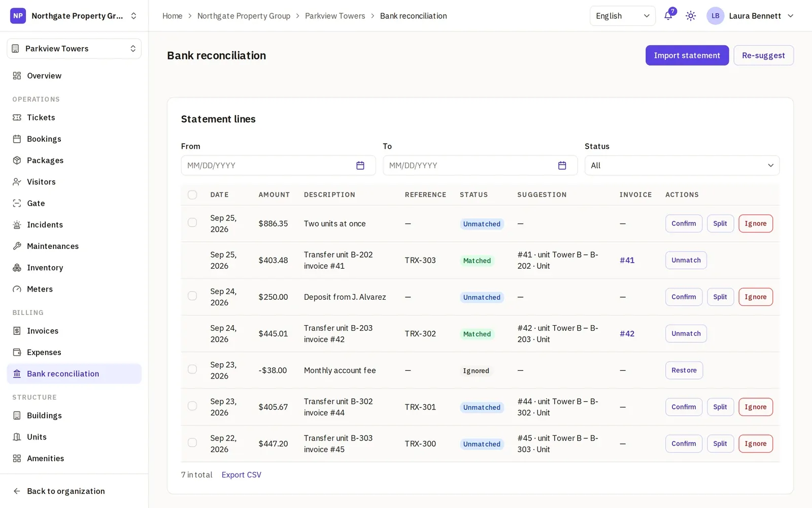Open invoice #42 link
Viewport: 812px width, 508px height.
tap(627, 334)
